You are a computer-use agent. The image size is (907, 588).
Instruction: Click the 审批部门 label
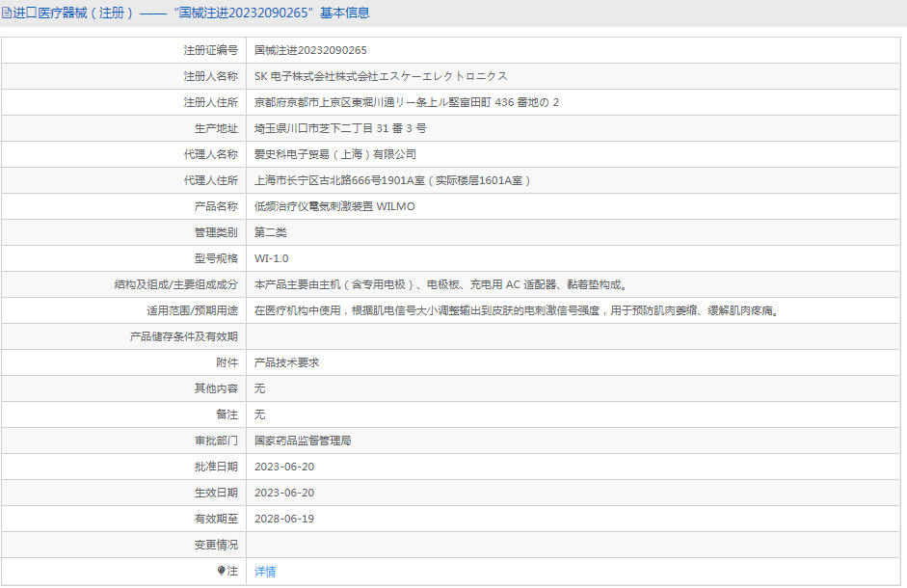(x=216, y=441)
